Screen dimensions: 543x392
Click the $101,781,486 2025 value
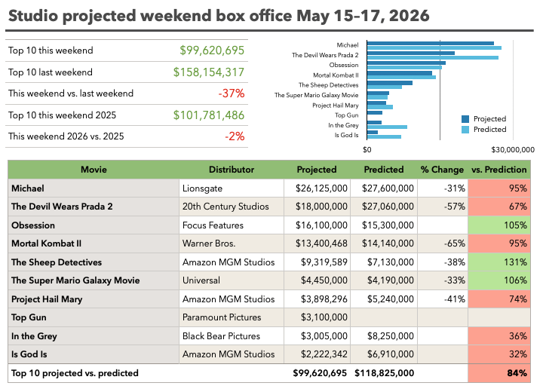click(209, 115)
